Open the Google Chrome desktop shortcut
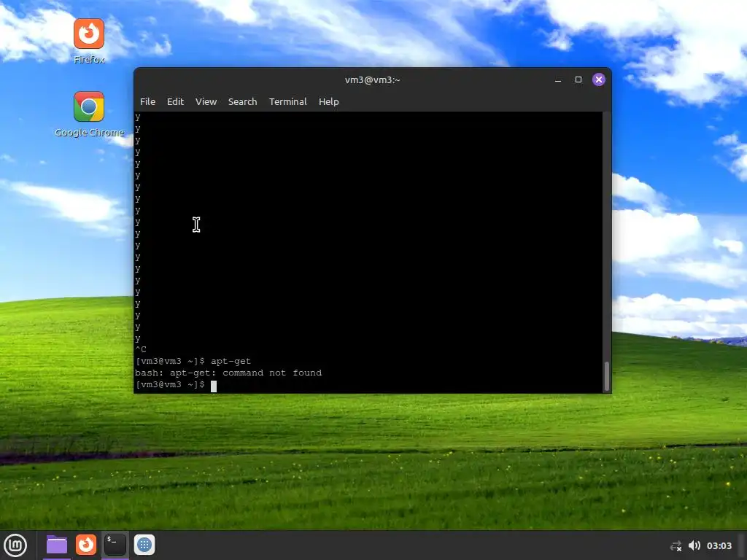747x560 pixels. coord(88,114)
